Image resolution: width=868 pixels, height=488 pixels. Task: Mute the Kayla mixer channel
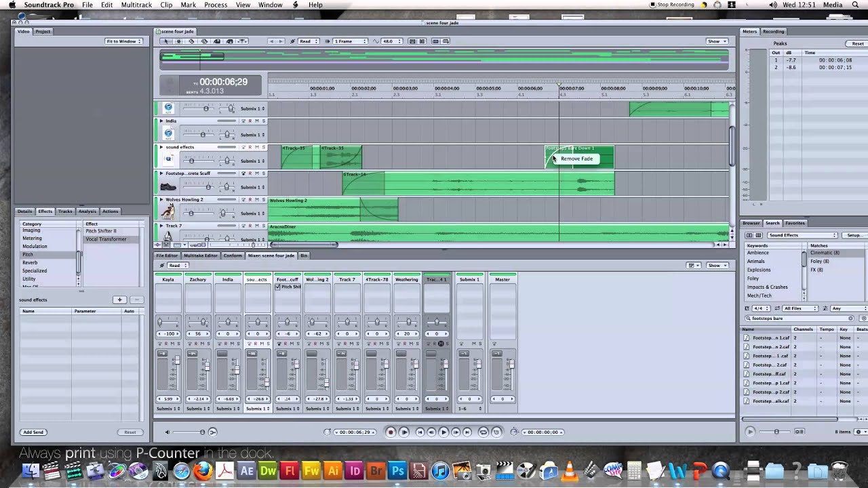[x=172, y=344]
